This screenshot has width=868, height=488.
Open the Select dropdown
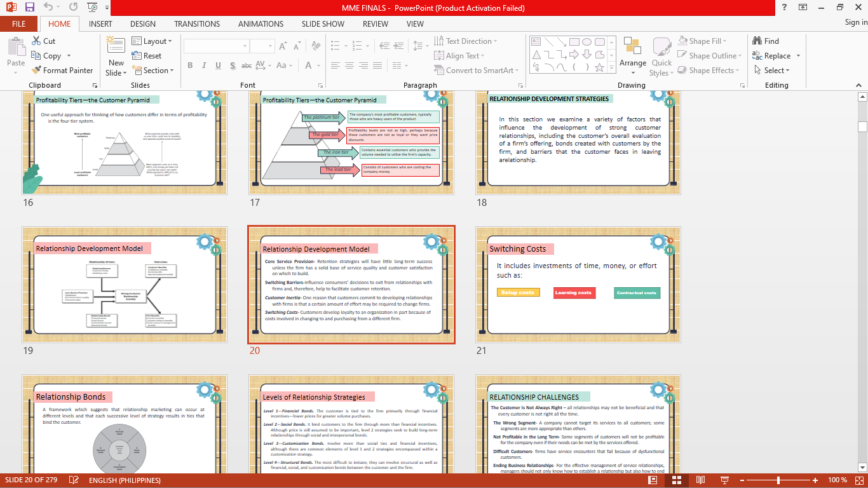click(x=771, y=70)
